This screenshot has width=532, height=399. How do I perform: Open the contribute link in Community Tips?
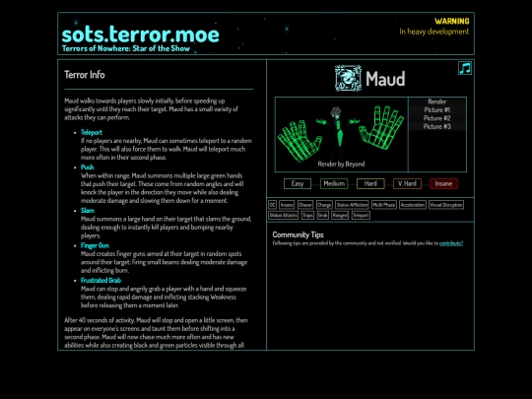[x=451, y=243]
